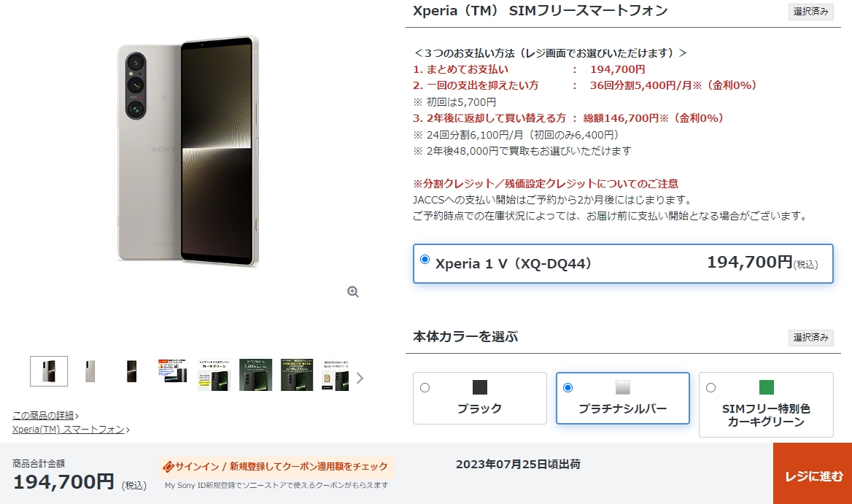Click the black color swatch

click(480, 387)
